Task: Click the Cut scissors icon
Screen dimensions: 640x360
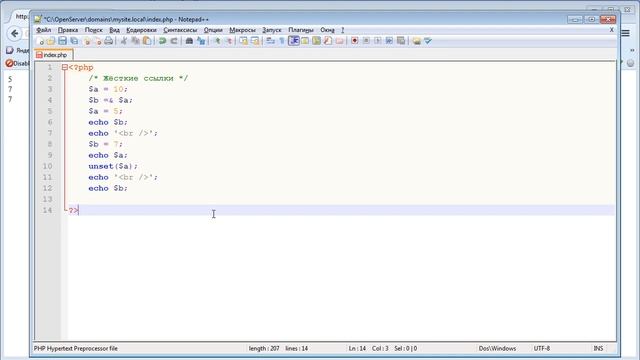Action: (x=124, y=41)
